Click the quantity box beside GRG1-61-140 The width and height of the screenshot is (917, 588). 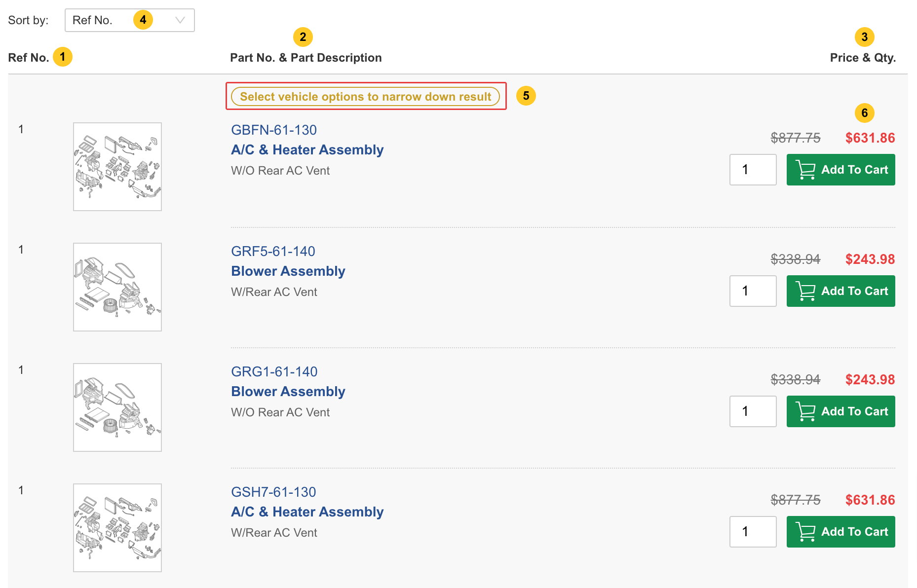(753, 411)
